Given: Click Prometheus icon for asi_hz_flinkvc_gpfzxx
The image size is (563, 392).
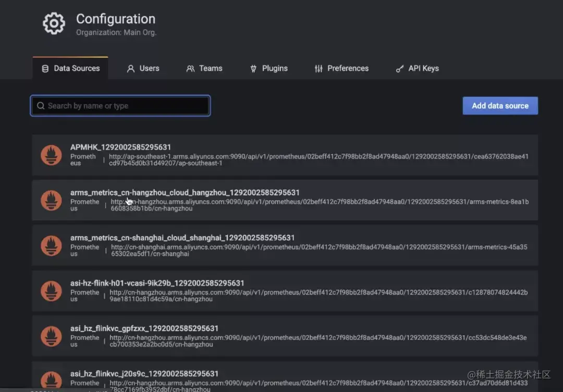Looking at the screenshot, I should (51, 336).
